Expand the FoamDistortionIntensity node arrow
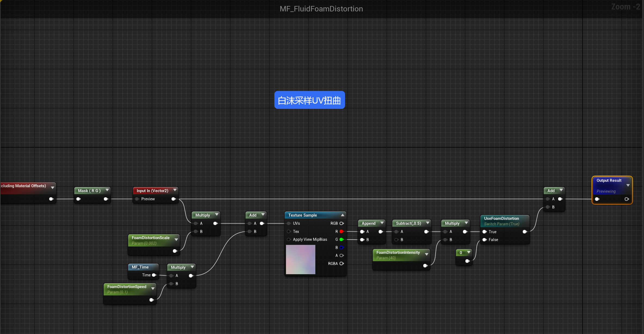Viewport: 644px width, 334px height. point(427,254)
